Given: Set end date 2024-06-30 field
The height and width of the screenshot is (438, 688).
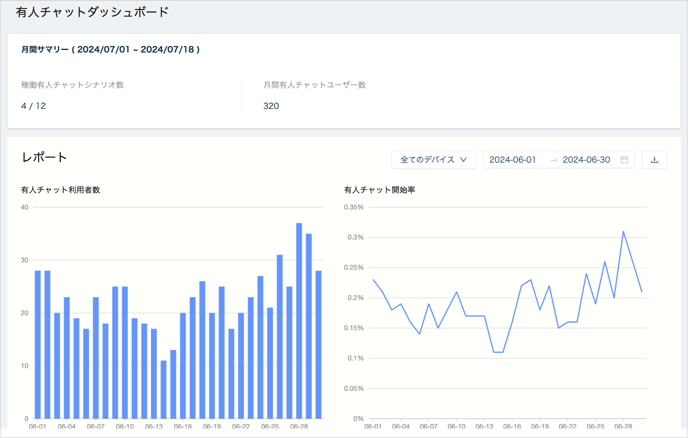Looking at the screenshot, I should pyautogui.click(x=586, y=160).
